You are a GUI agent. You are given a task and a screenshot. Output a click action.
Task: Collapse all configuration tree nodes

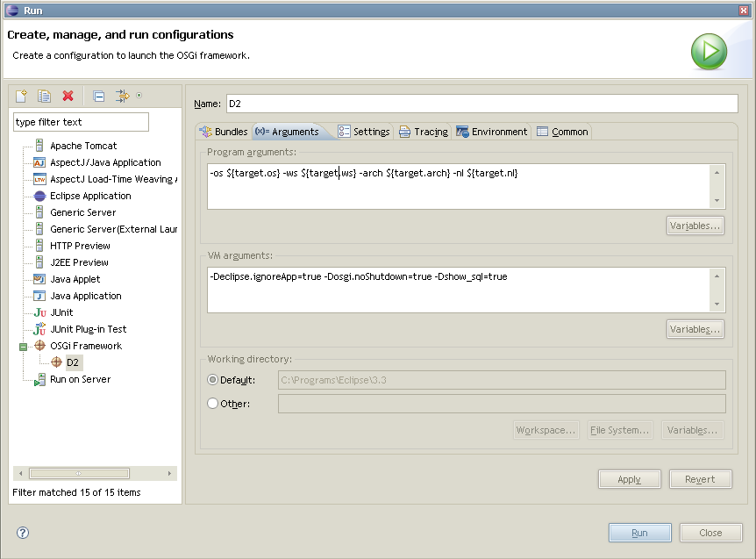click(x=99, y=96)
